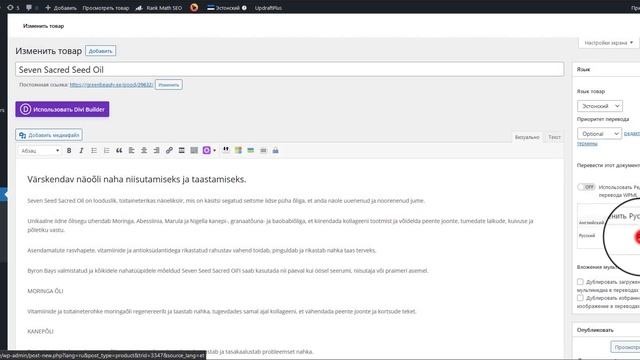Open the comments icon in admin bar
Viewport: 640px width, 360px height.
29,7
